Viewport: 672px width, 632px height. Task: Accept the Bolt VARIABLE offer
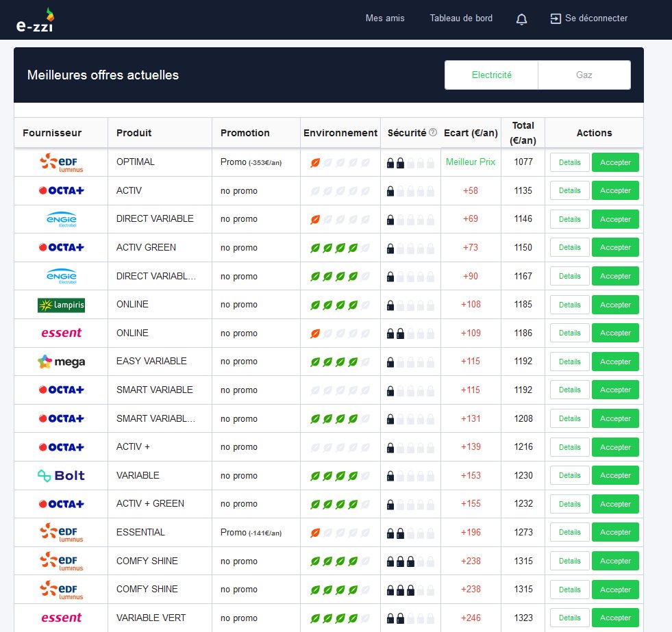pos(614,475)
